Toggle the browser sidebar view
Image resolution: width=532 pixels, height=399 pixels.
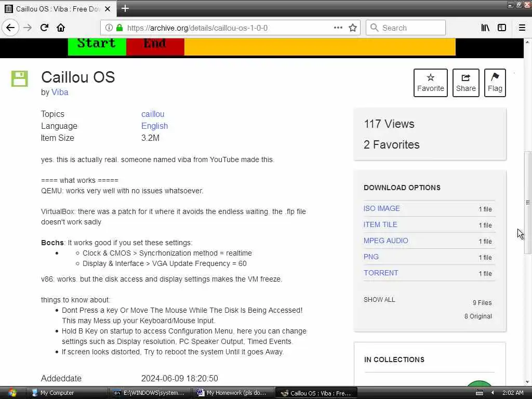pos(502,28)
